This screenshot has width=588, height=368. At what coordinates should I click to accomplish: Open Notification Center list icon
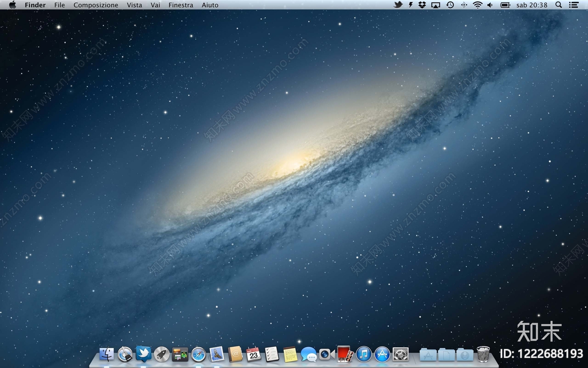(574, 5)
